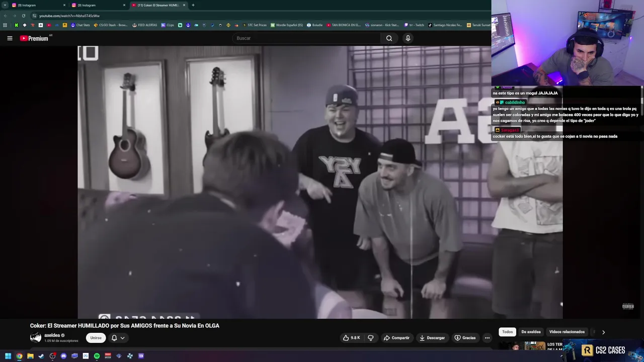
Task: Go back in browser history
Action: pyautogui.click(x=5, y=16)
